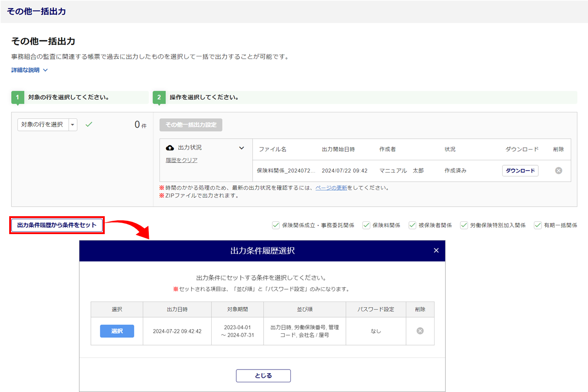Click the delete icon in the history dialog row
The image size is (588, 392).
[420, 331]
